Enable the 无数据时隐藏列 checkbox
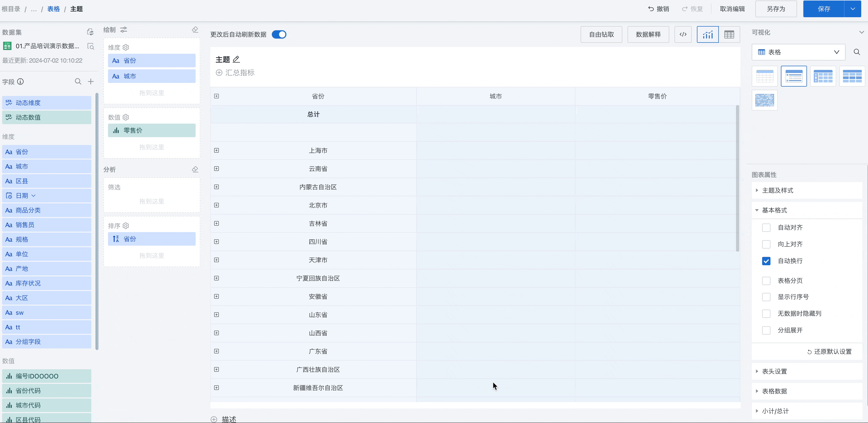868x423 pixels. pos(766,313)
